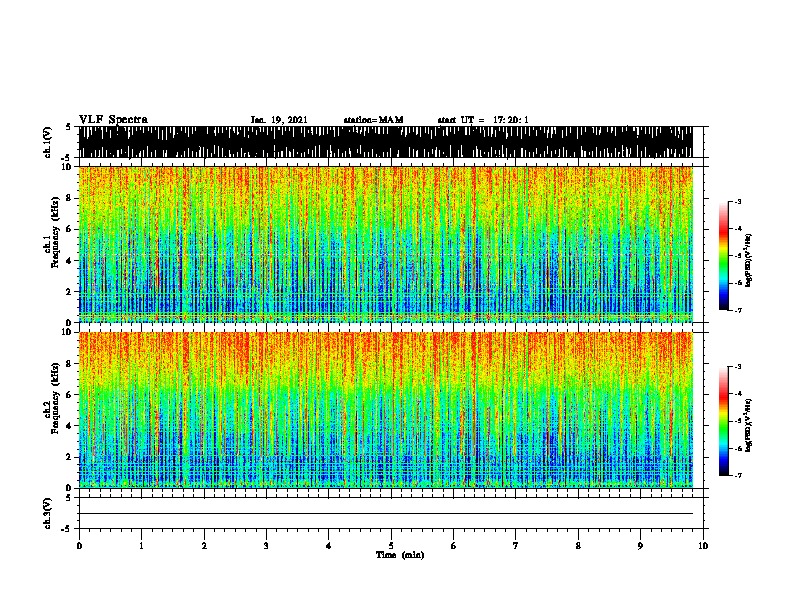Click time axis tick label 3
The width and height of the screenshot is (792, 612).
click(266, 546)
